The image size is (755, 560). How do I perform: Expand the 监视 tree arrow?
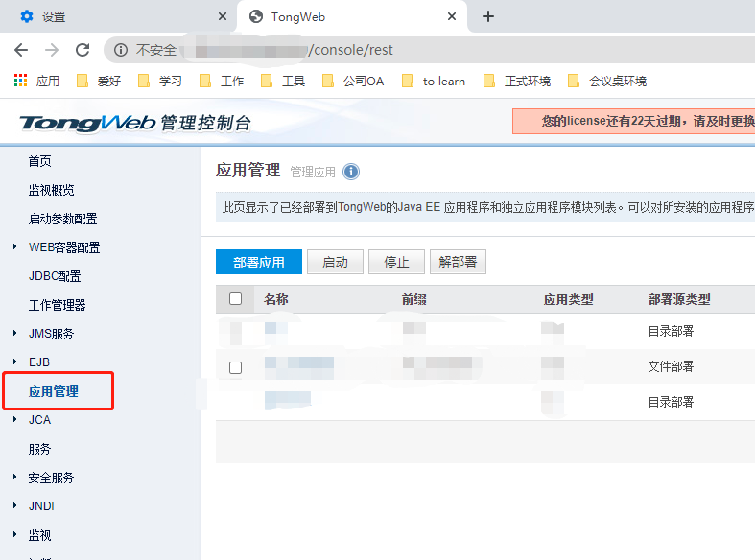point(15,534)
